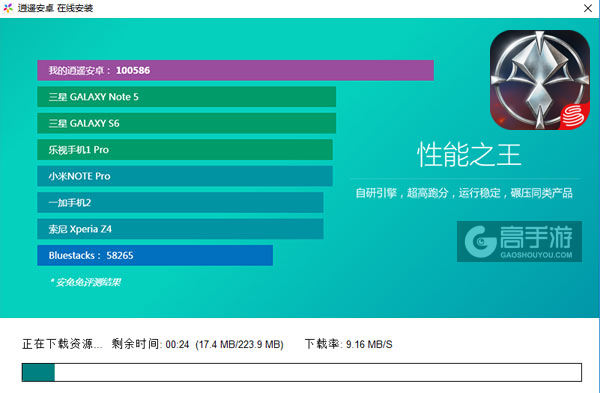Viewport: 600px width, 393px height.
Task: Click the 逍遥安卓 在线安装 window title
Action: tap(55, 8)
